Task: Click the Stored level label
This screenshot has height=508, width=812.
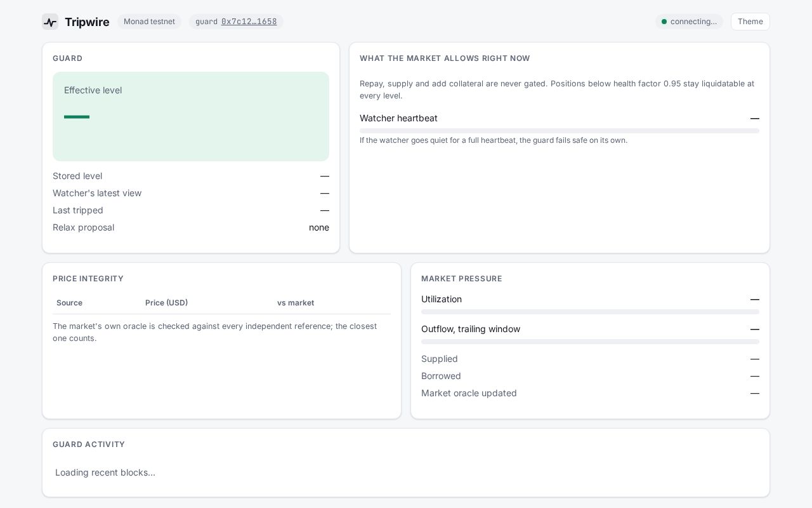Action: point(77,176)
